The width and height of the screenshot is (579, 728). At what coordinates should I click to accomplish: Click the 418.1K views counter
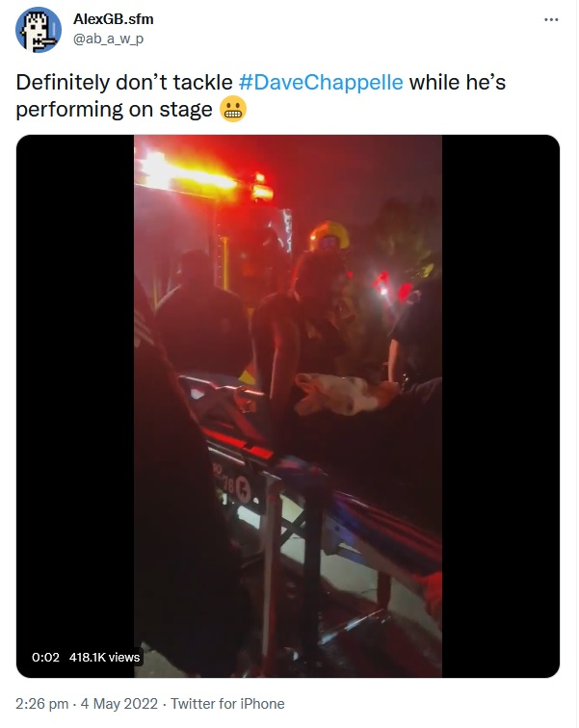point(104,657)
